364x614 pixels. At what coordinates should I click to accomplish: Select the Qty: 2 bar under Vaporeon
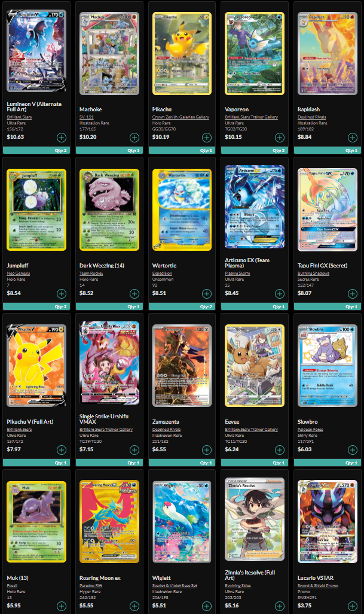pos(255,150)
